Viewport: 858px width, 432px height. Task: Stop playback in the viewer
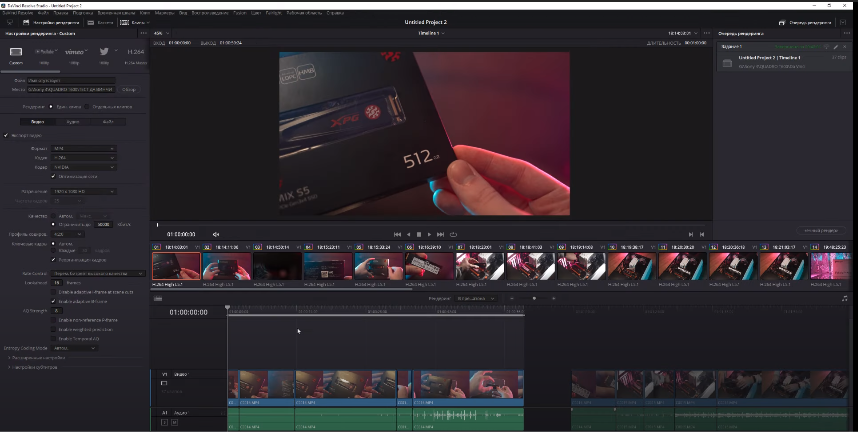tap(419, 234)
